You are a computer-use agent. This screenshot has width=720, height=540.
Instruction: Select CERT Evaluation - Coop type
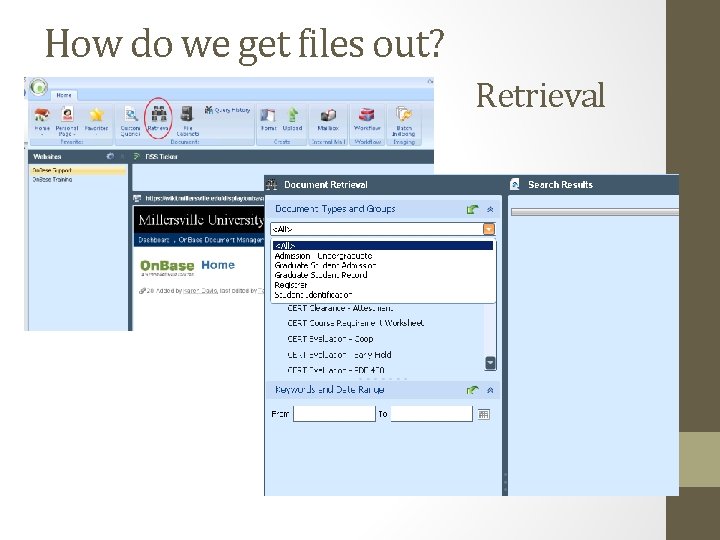coord(330,339)
